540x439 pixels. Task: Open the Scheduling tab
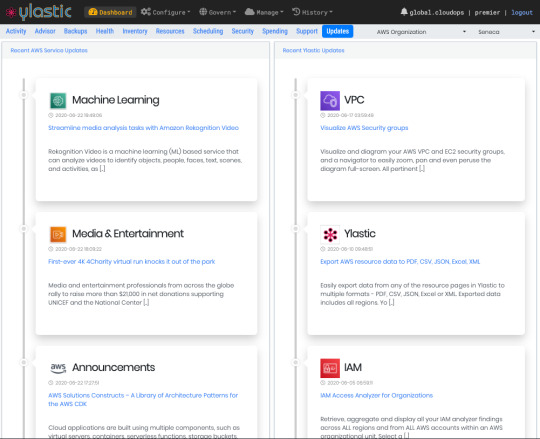coord(208,31)
